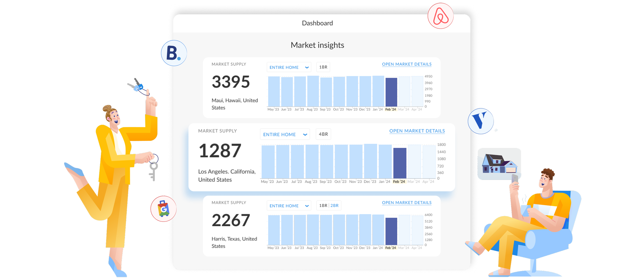Click Dec '23 bar in Los Angeles chart
The width and height of the screenshot is (644, 279).
click(x=370, y=161)
